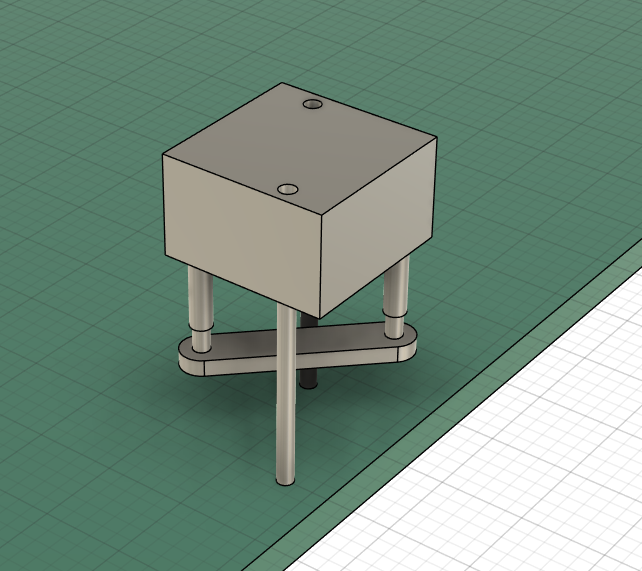
Task: Click the green ground plane grid
Action: click(x=100, y=450)
